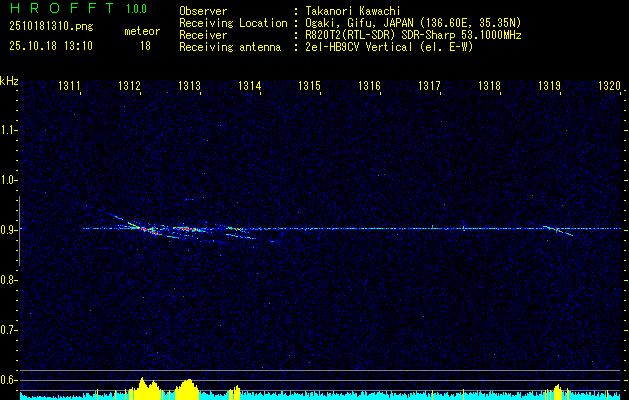Viewport: 629px width, 400px height.
Task: Click the meteor echo trace near 1319
Action: pos(558,230)
